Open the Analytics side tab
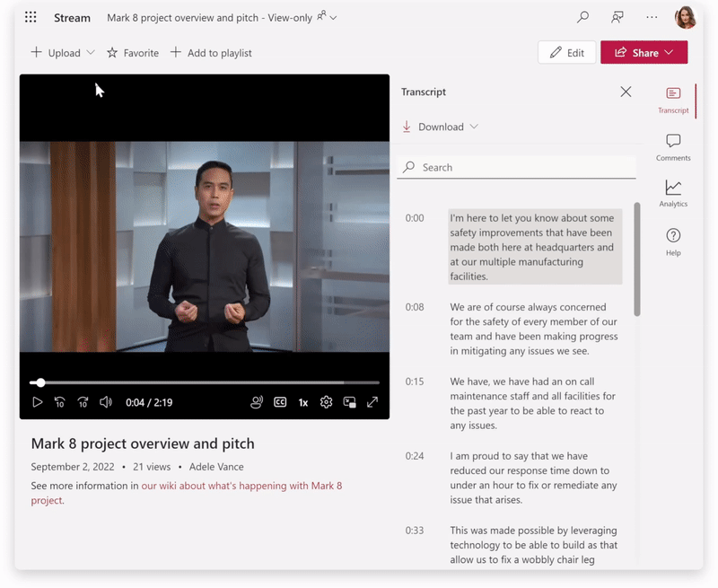The height and width of the screenshot is (588, 718). coord(673,193)
